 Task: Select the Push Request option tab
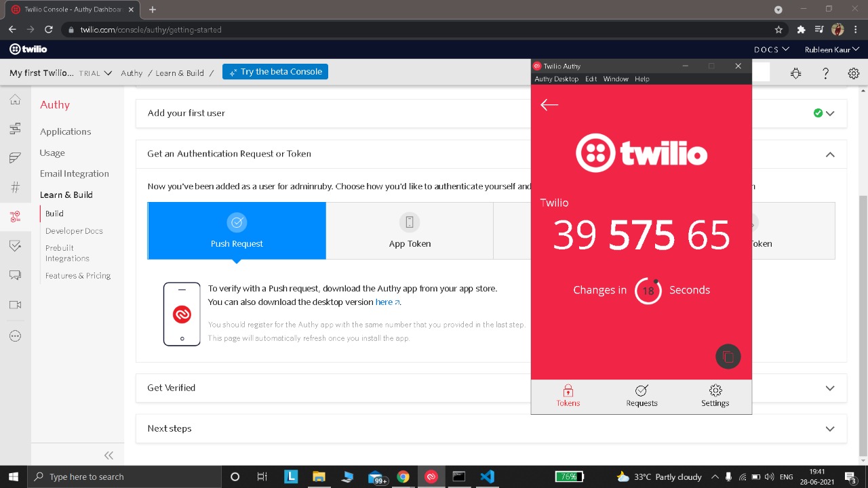pos(237,230)
